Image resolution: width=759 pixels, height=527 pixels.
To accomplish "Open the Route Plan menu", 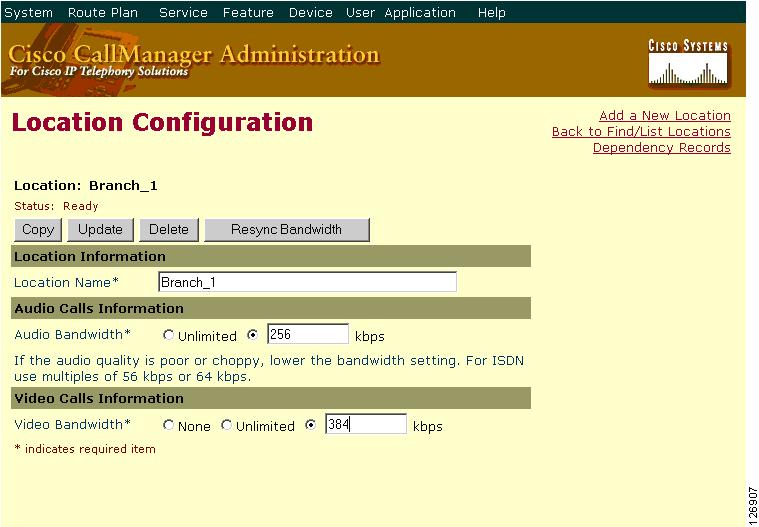I will 103,13.
